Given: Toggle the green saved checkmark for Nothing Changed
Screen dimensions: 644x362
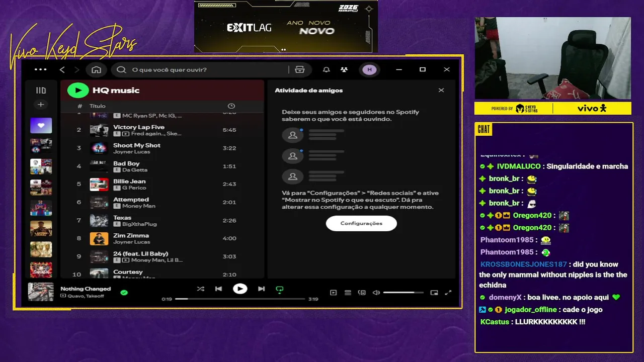Looking at the screenshot, I should (124, 292).
